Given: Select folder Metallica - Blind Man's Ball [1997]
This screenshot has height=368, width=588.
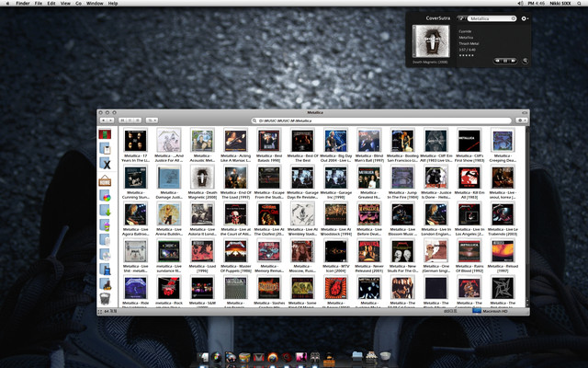Looking at the screenshot, I should point(369,145).
